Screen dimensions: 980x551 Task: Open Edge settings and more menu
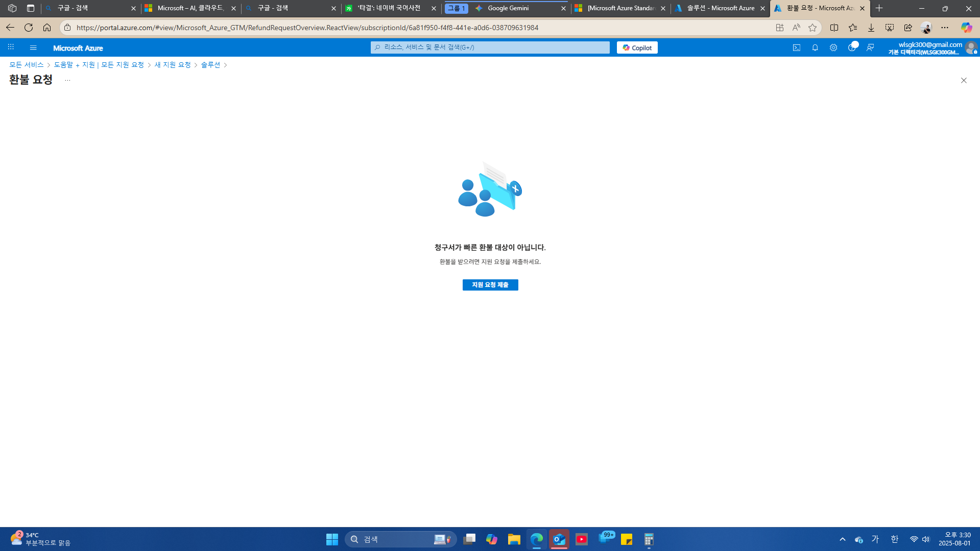point(945,28)
